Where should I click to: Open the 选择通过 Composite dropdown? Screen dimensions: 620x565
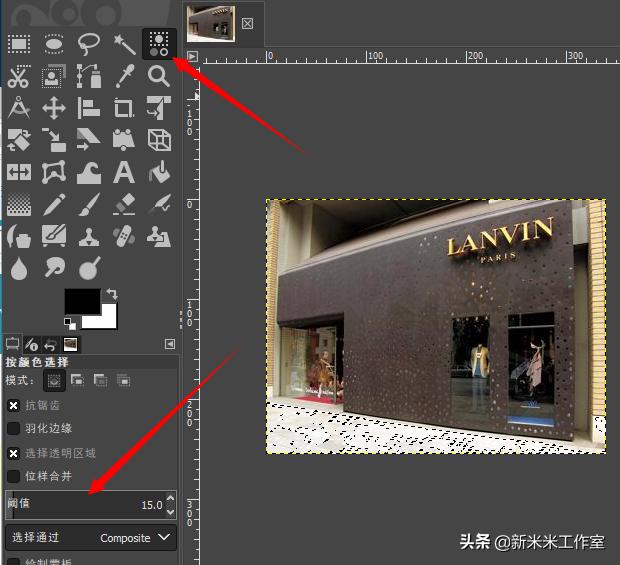pyautogui.click(x=91, y=538)
